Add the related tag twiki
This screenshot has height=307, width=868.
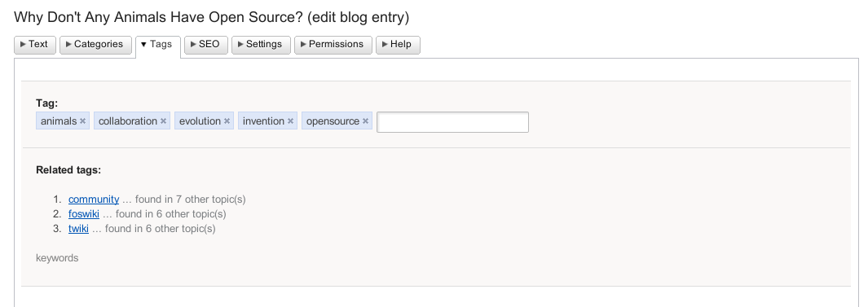78,229
